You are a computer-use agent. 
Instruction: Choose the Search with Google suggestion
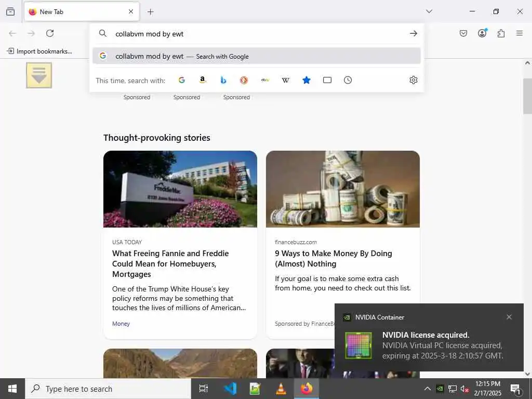pyautogui.click(x=257, y=56)
